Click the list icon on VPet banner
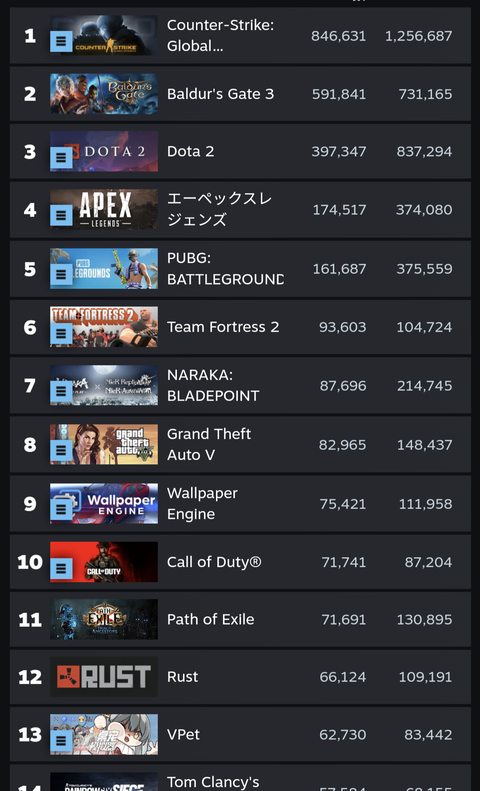480x791 pixels. (62, 741)
